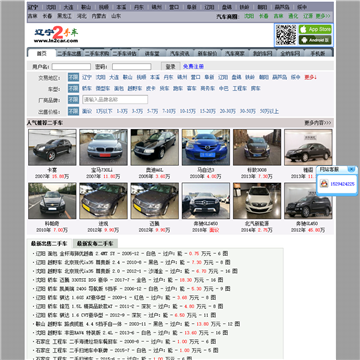Filter car type by 皮卡

151,89
